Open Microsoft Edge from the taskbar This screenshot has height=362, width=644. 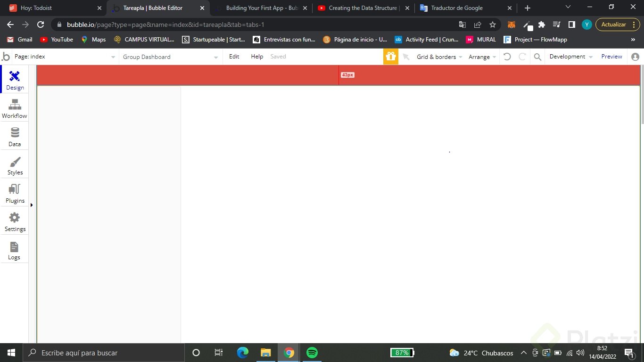(243, 353)
